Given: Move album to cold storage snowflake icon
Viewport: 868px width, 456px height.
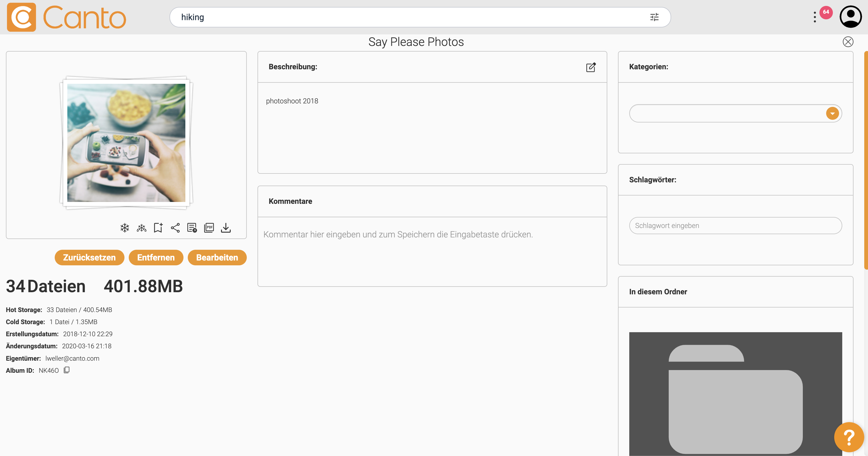Looking at the screenshot, I should point(125,228).
